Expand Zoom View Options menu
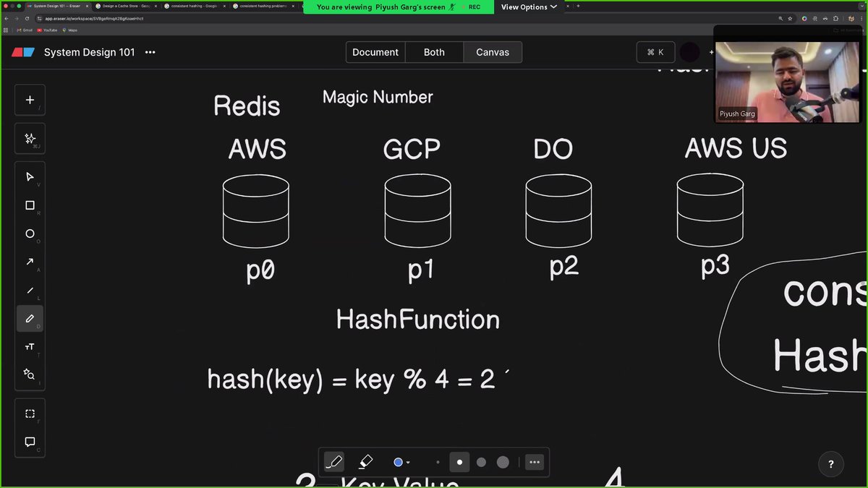Image resolution: width=868 pixels, height=488 pixels. (x=529, y=7)
